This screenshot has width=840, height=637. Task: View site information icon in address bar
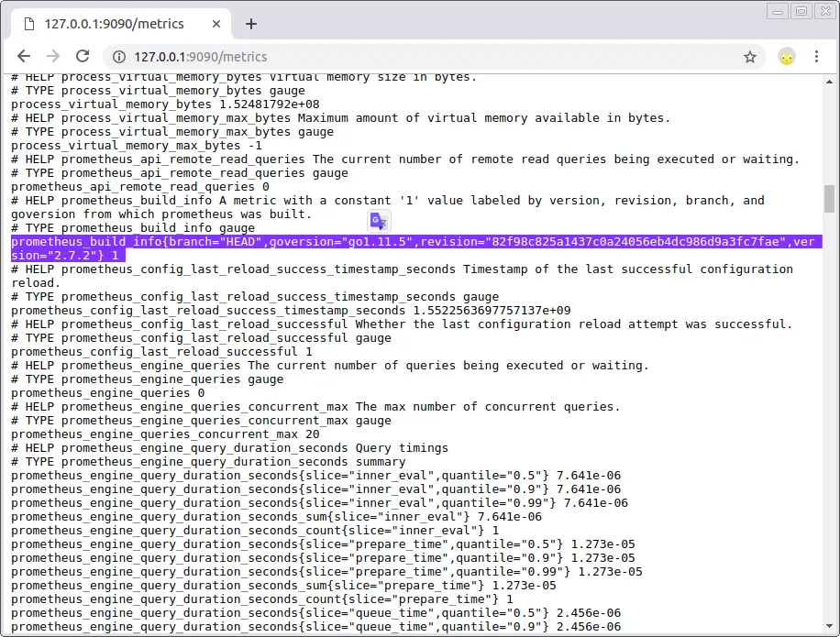(119, 57)
